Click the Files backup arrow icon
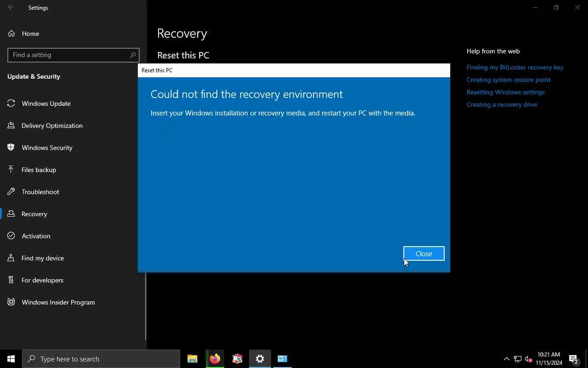 (x=11, y=170)
